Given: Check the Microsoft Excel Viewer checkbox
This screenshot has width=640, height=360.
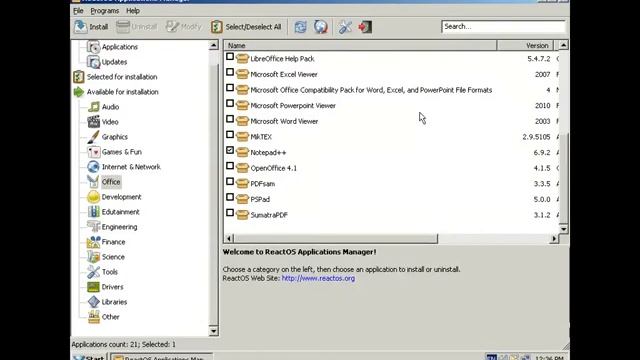Looking at the screenshot, I should pos(230,72).
